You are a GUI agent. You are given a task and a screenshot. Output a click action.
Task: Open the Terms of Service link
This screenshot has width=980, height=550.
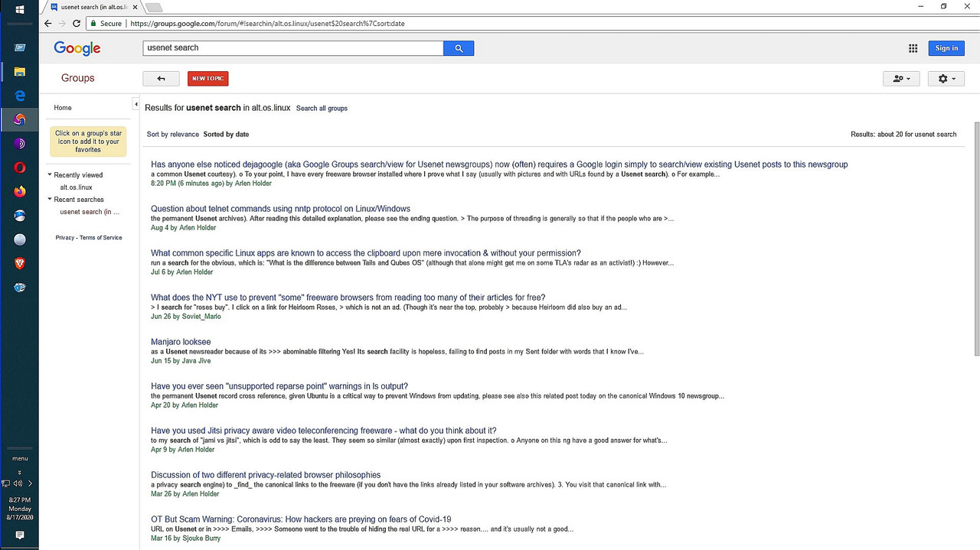coord(101,238)
